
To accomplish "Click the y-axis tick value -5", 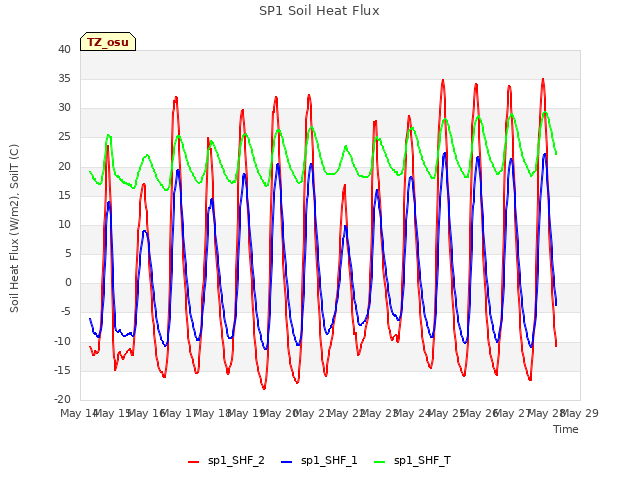I will [x=65, y=312].
